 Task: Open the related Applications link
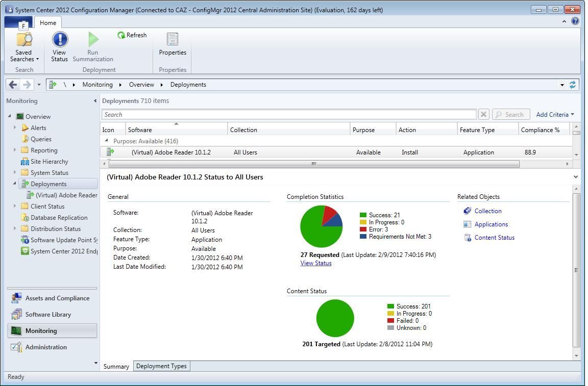tap(491, 224)
